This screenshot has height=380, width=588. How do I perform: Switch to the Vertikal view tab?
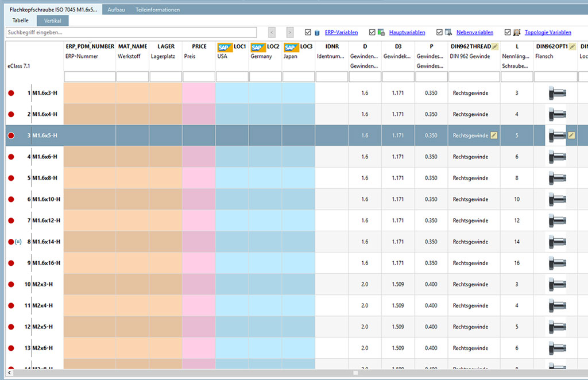(52, 20)
